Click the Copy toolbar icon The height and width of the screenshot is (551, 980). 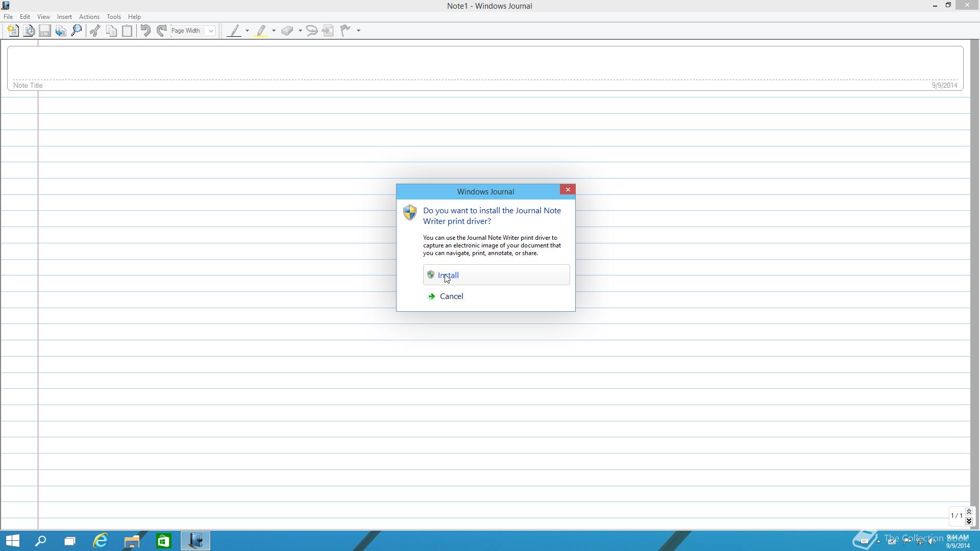pyautogui.click(x=111, y=31)
